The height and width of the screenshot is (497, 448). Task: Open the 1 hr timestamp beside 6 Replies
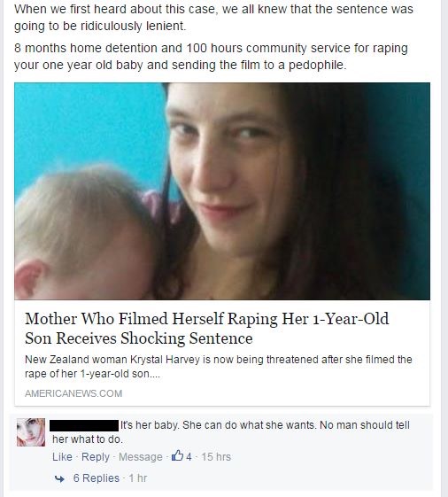138,478
